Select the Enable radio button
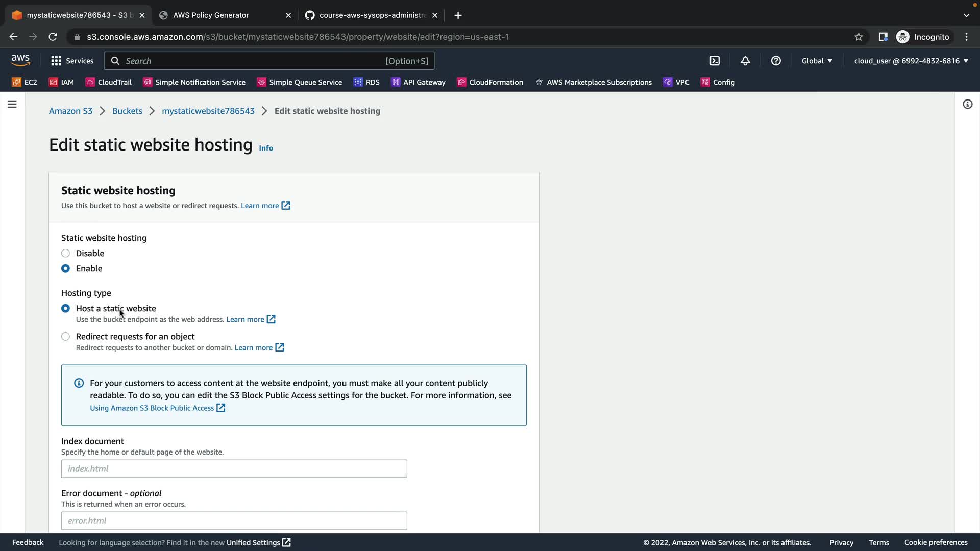 point(65,268)
